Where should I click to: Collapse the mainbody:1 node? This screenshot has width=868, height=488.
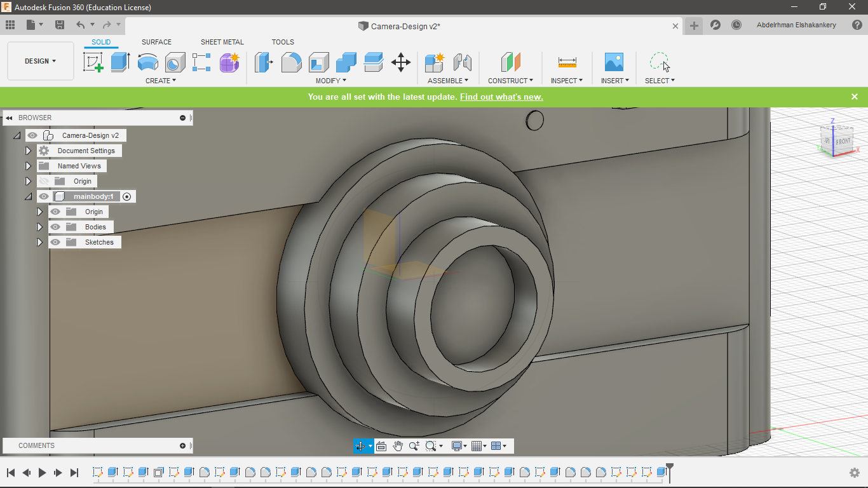point(28,196)
